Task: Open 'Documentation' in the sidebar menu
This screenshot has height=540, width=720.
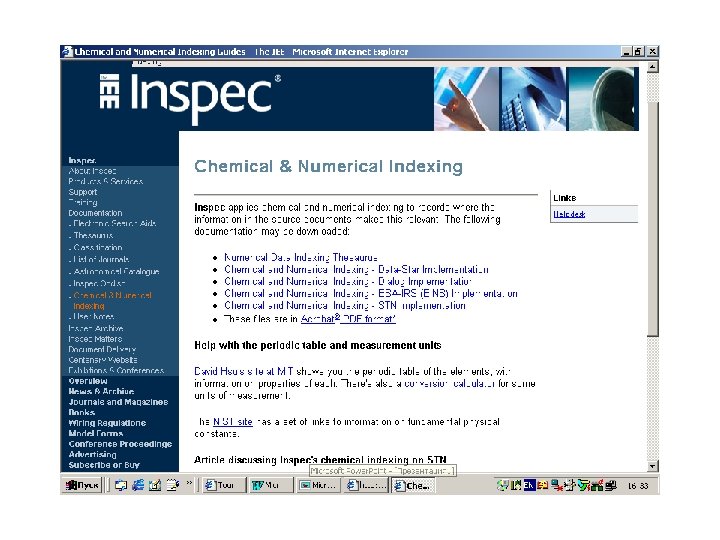Action: [95, 213]
